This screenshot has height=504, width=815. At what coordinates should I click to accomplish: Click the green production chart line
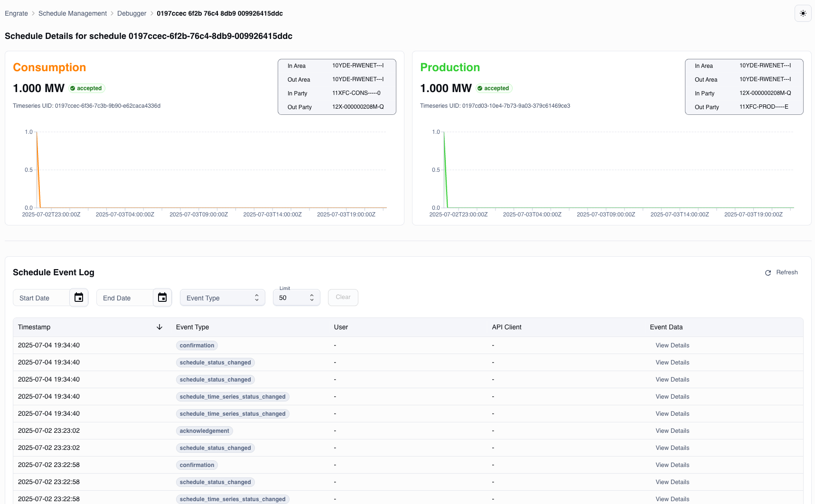[x=446, y=170]
